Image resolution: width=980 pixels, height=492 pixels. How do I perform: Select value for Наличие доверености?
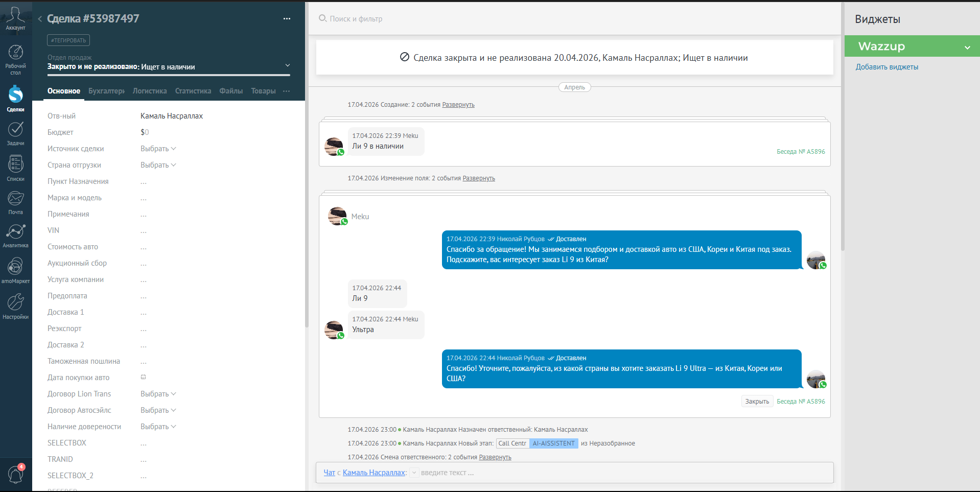[x=158, y=427]
